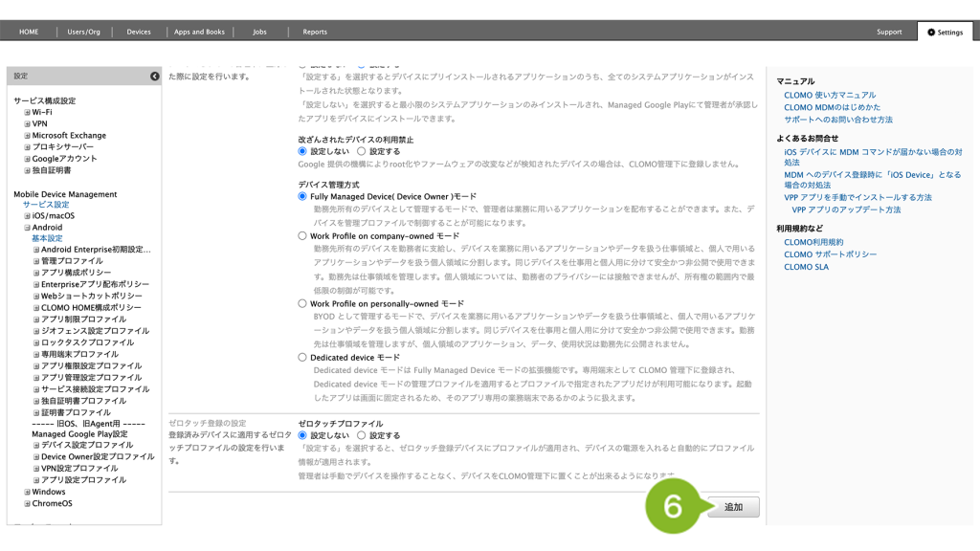The image size is (980, 551).
Task: Open Devices menu
Action: point(139,32)
